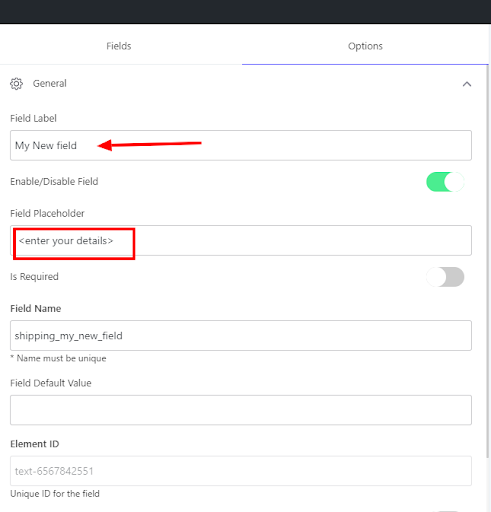491x512 pixels.
Task: Click the General settings gear icon
Action: point(16,84)
